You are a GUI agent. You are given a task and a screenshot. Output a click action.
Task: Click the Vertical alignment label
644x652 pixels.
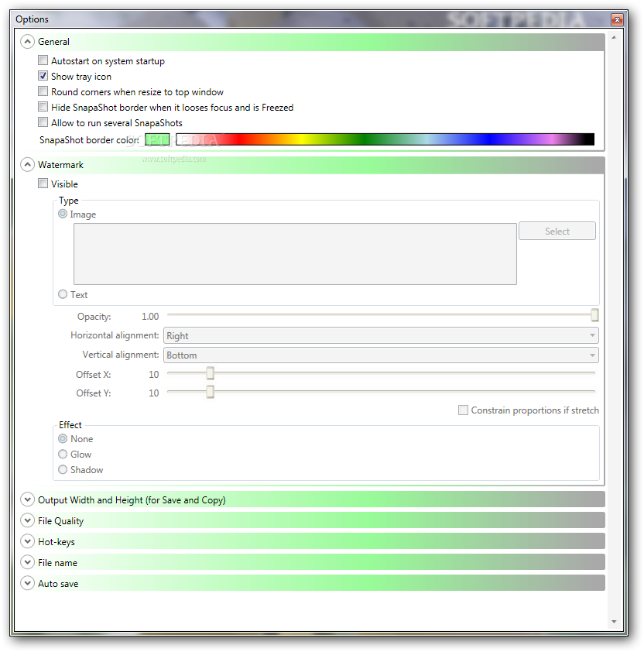click(121, 355)
